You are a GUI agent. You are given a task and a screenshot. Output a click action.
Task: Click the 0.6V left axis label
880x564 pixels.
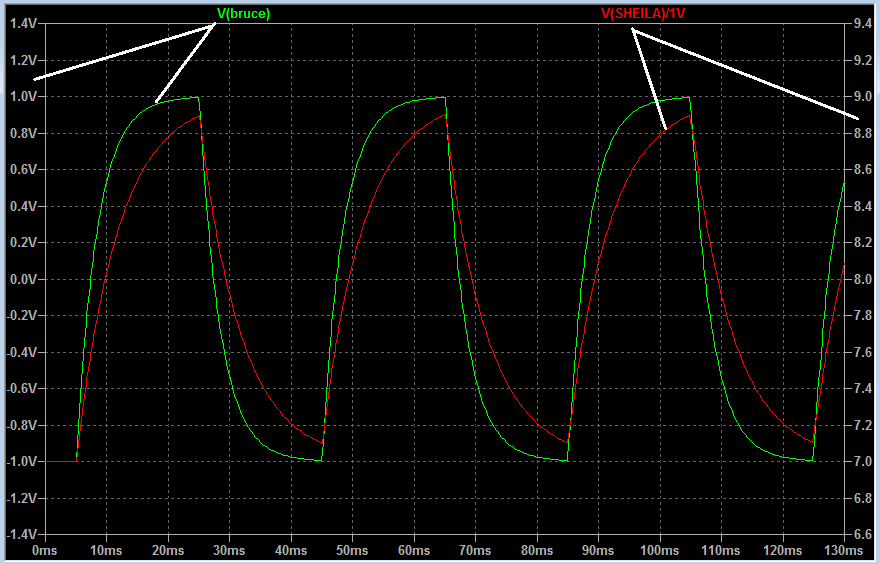tap(24, 169)
